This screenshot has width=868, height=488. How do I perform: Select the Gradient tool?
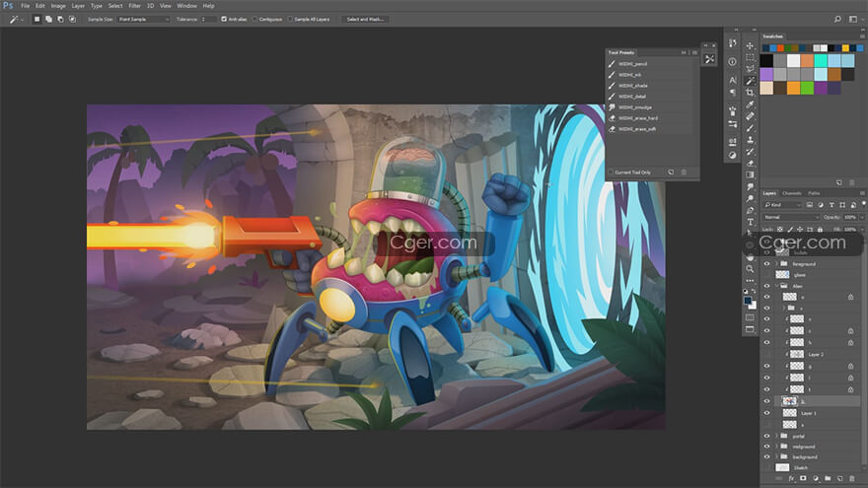click(x=750, y=174)
